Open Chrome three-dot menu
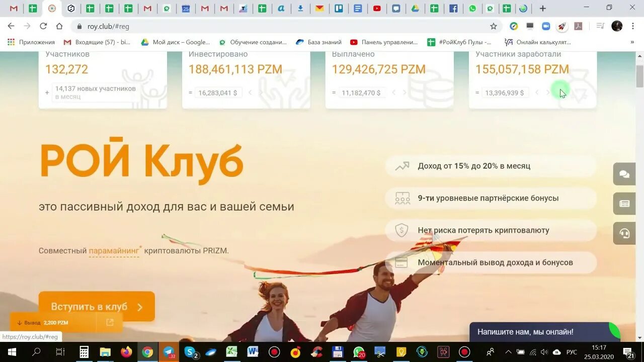 coord(633,26)
